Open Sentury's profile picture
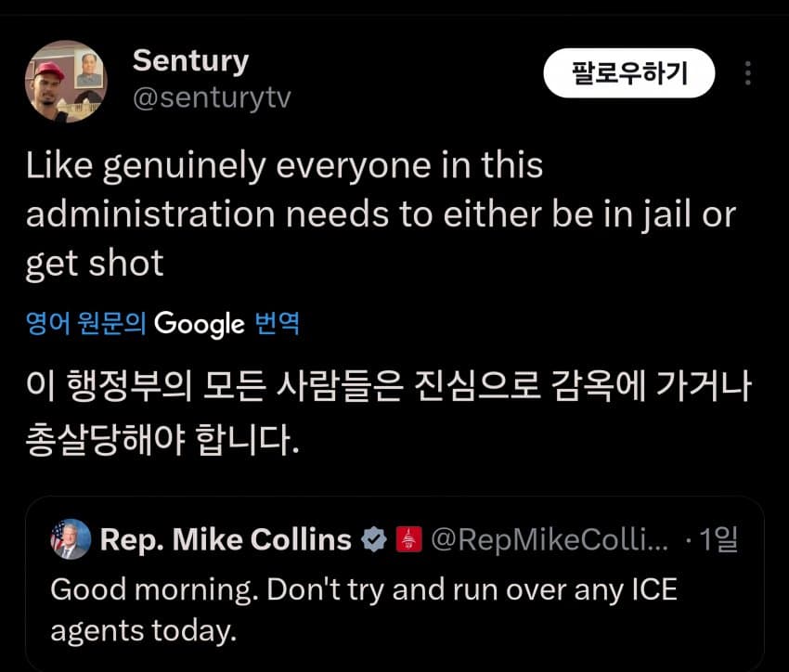 (x=65, y=82)
